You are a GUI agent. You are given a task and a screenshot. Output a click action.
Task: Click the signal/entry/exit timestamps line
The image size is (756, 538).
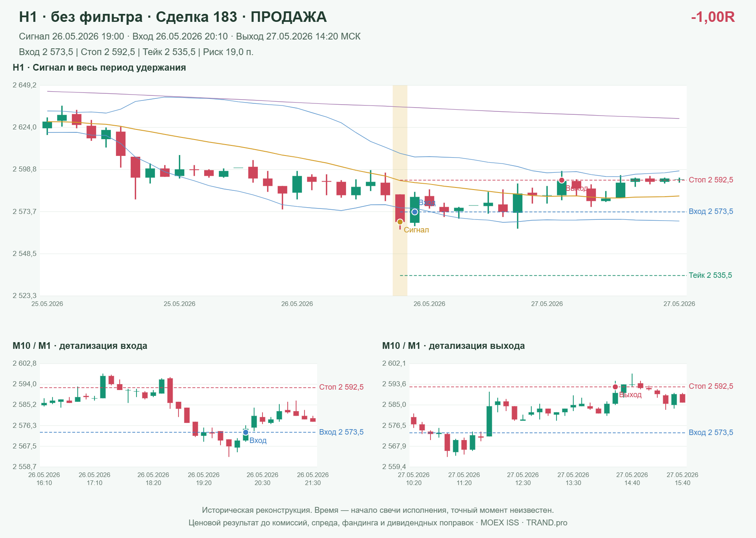(x=189, y=37)
